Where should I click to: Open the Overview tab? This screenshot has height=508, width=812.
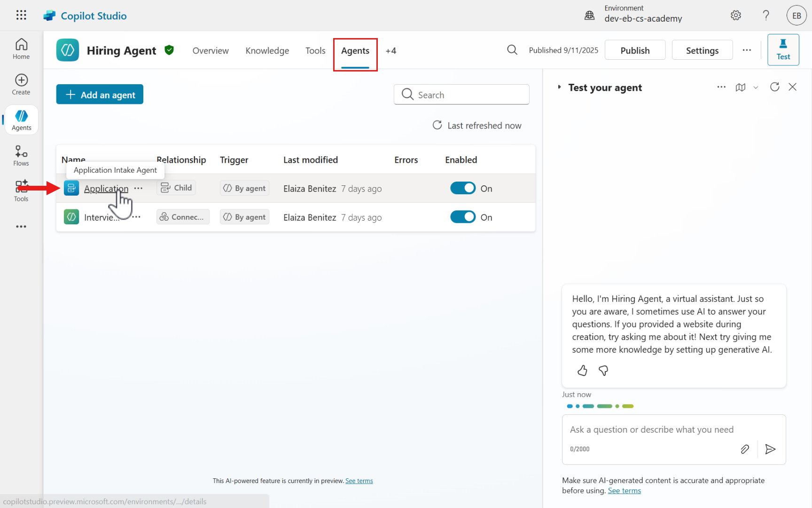[211, 51]
